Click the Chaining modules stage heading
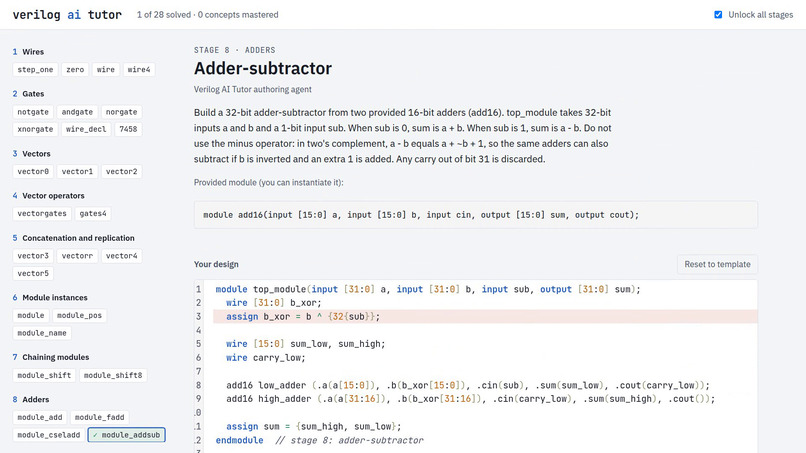The height and width of the screenshot is (453, 806). coord(56,357)
